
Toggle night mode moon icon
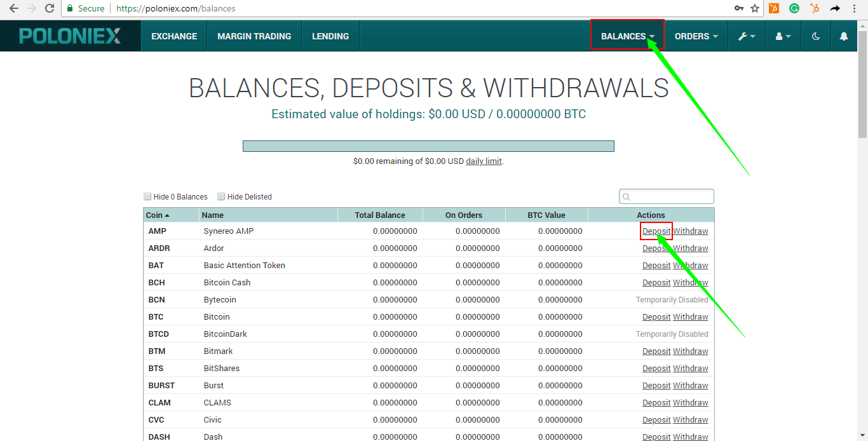pos(816,36)
